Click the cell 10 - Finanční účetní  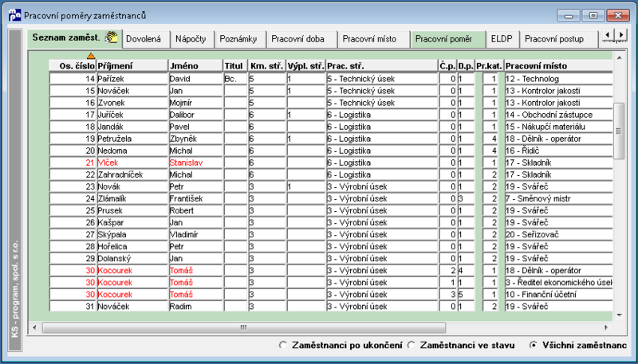(x=558, y=295)
